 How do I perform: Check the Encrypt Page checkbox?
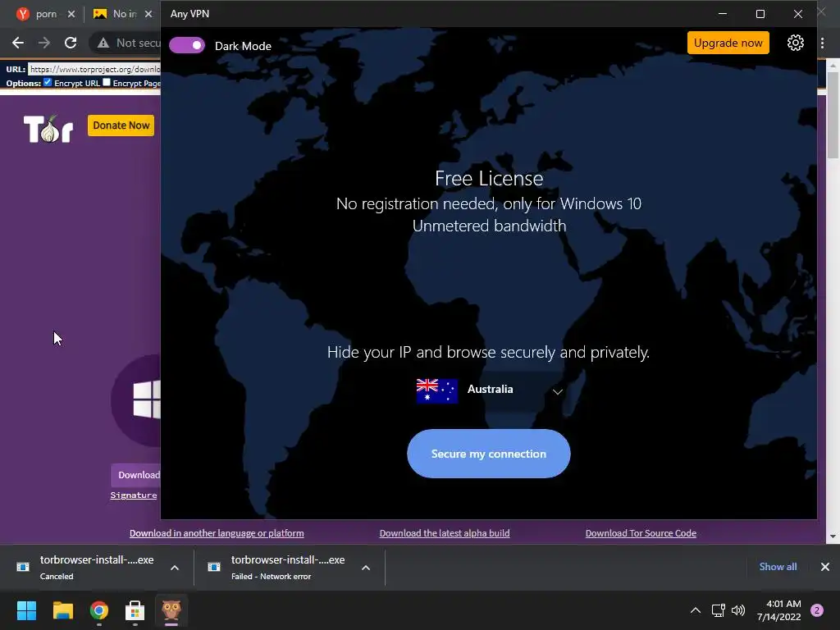point(107,82)
